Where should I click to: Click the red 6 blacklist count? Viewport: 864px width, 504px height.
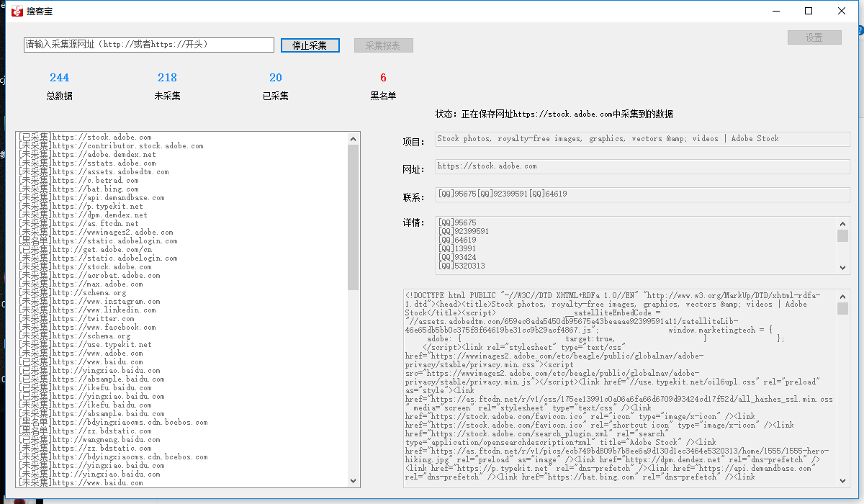click(x=384, y=78)
